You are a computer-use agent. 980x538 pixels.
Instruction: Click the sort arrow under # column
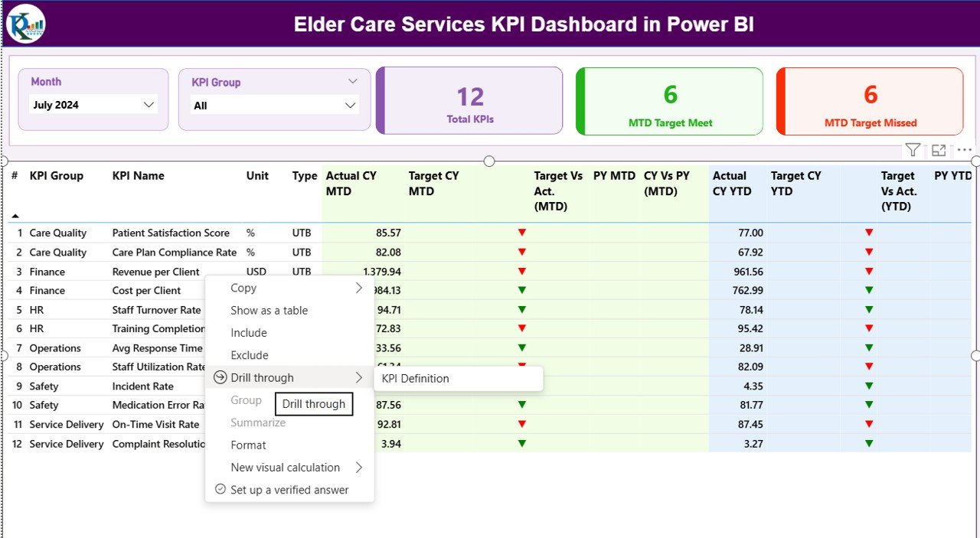coord(15,216)
